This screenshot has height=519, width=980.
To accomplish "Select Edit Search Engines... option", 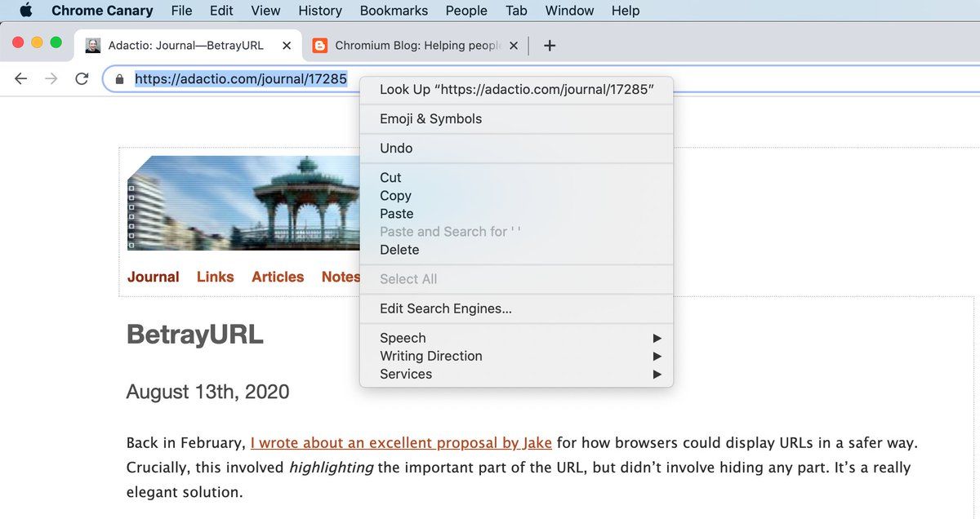I will (x=516, y=308).
